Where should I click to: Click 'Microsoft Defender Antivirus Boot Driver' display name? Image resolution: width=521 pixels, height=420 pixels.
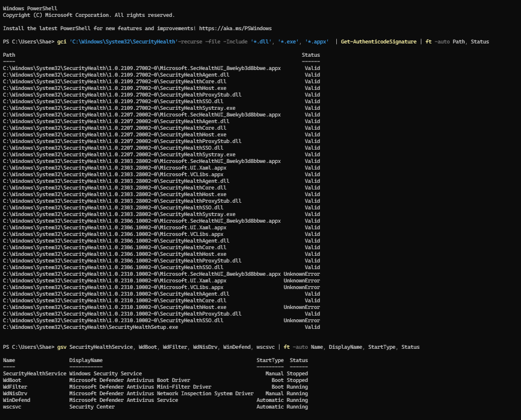coord(130,380)
